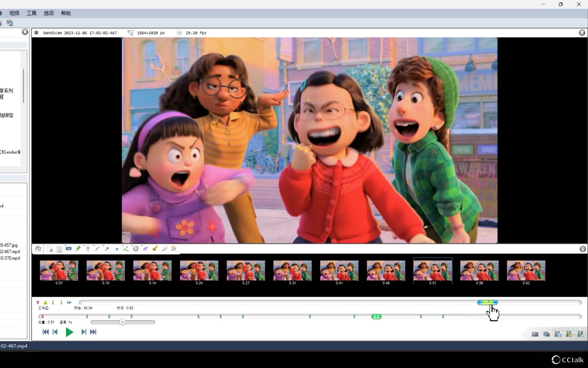Select the purple perspective grid tool
The width and height of the screenshot is (588, 368).
(x=145, y=249)
